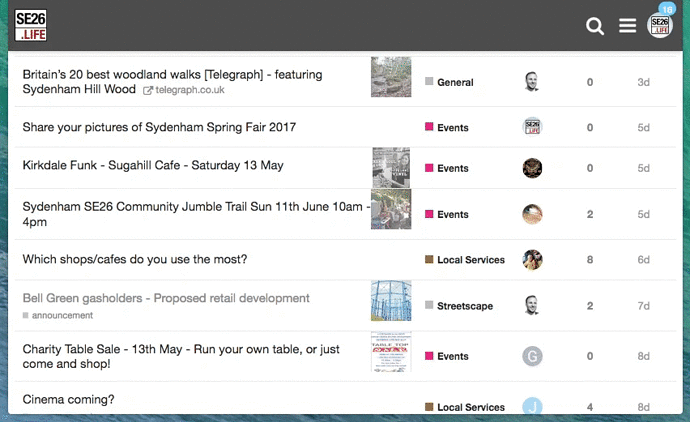Open poster avatar on Kirkdale Funk topic

532,168
